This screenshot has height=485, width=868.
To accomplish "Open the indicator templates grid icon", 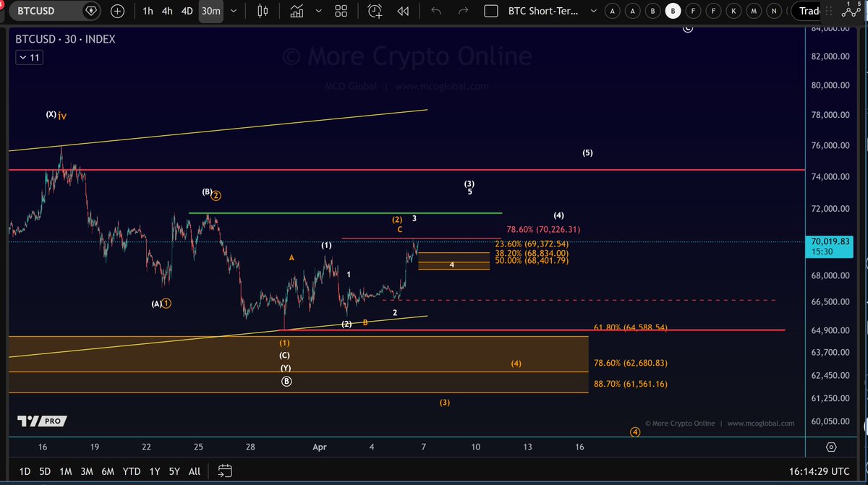I will (x=341, y=11).
